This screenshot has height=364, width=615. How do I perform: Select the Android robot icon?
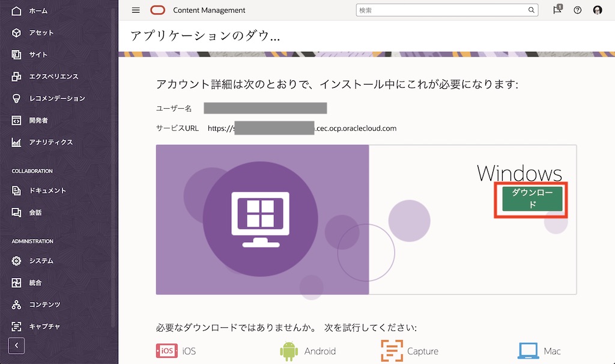[288, 351]
